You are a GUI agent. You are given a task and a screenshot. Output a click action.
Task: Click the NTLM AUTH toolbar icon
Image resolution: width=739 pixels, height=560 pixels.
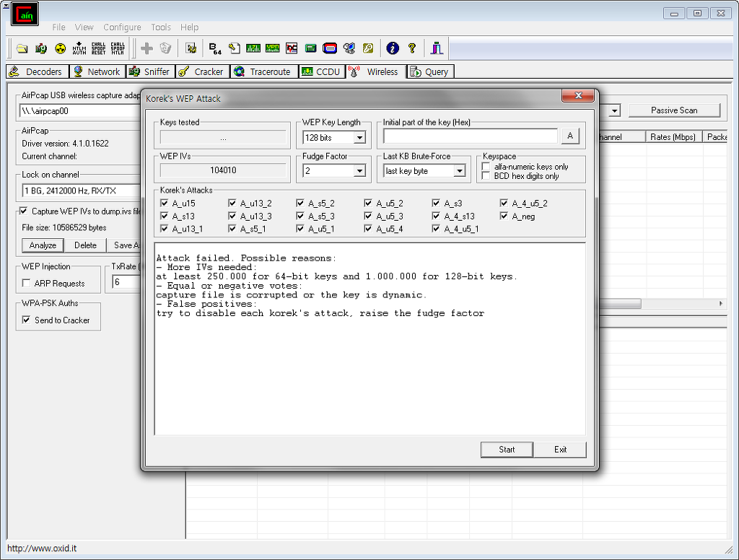[79, 48]
